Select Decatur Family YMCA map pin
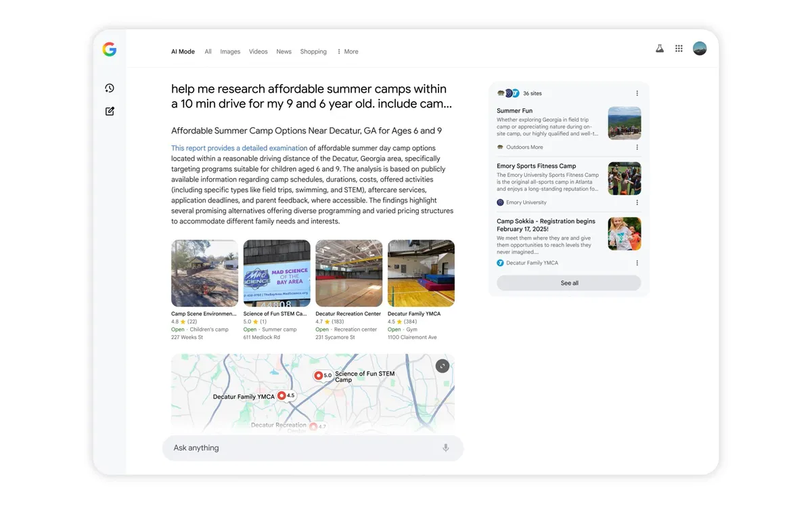The image size is (812, 509). click(282, 395)
